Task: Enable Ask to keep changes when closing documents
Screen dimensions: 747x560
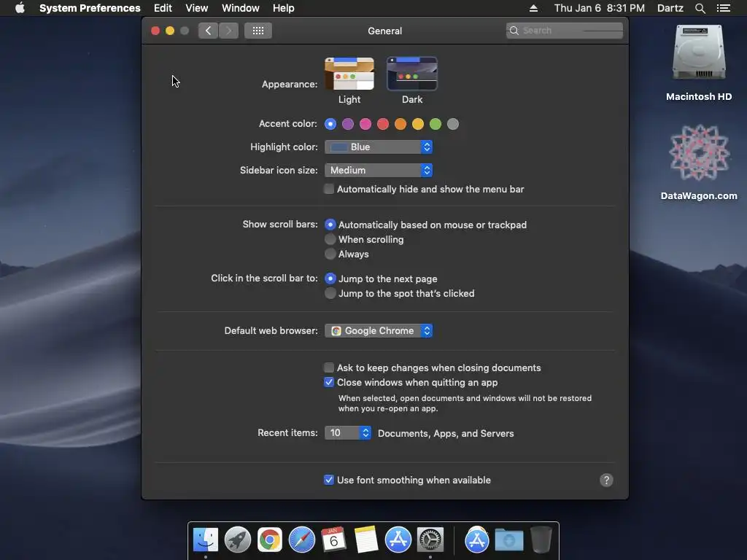Action: 329,367
